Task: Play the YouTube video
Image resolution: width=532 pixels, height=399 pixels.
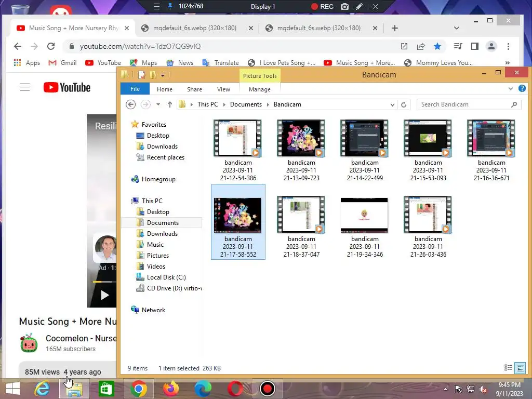Action: pos(105,295)
